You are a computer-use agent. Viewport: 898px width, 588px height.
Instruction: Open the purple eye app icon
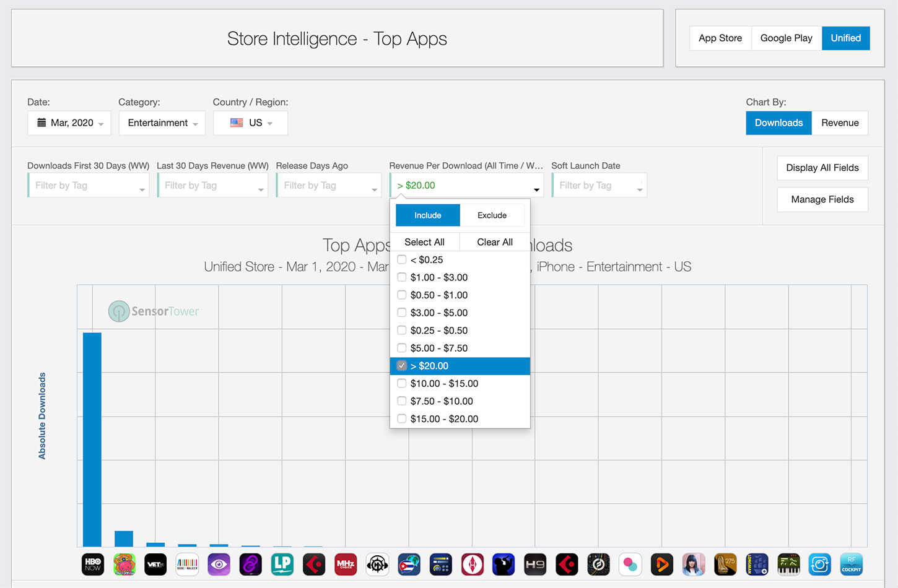coord(219,564)
